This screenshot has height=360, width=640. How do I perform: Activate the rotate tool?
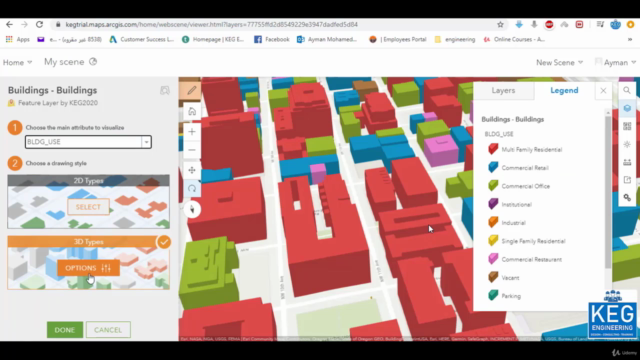point(192,189)
